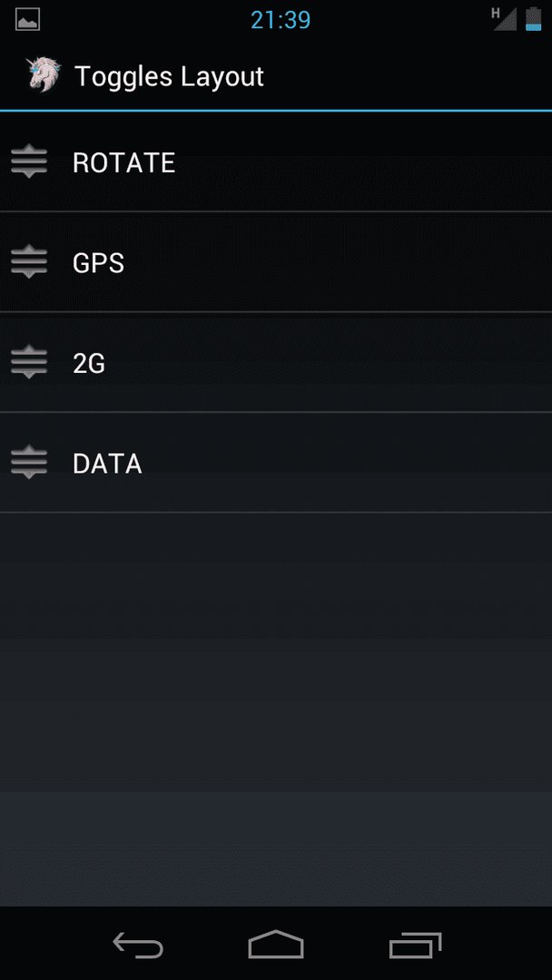552x980 pixels.
Task: Tap the GPS row reorder handle
Action: point(29,261)
